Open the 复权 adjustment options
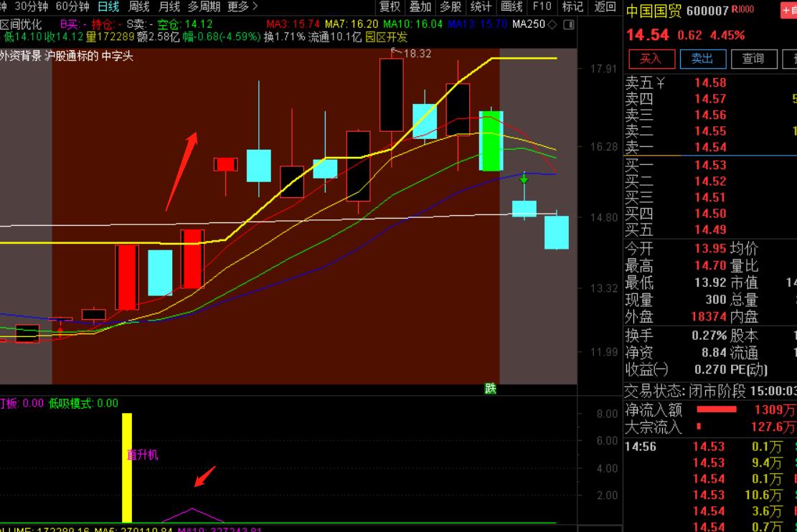 [390, 6]
